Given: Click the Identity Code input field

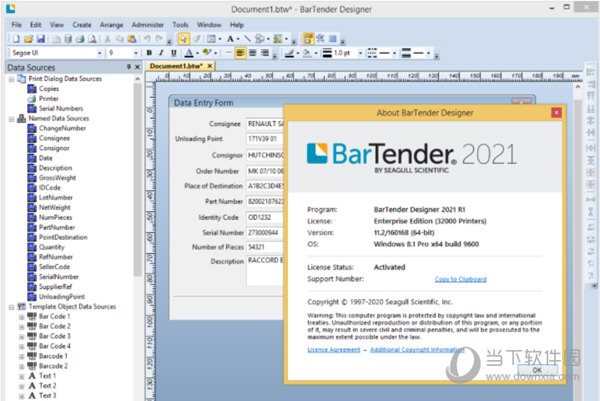Looking at the screenshot, I should pos(265,217).
